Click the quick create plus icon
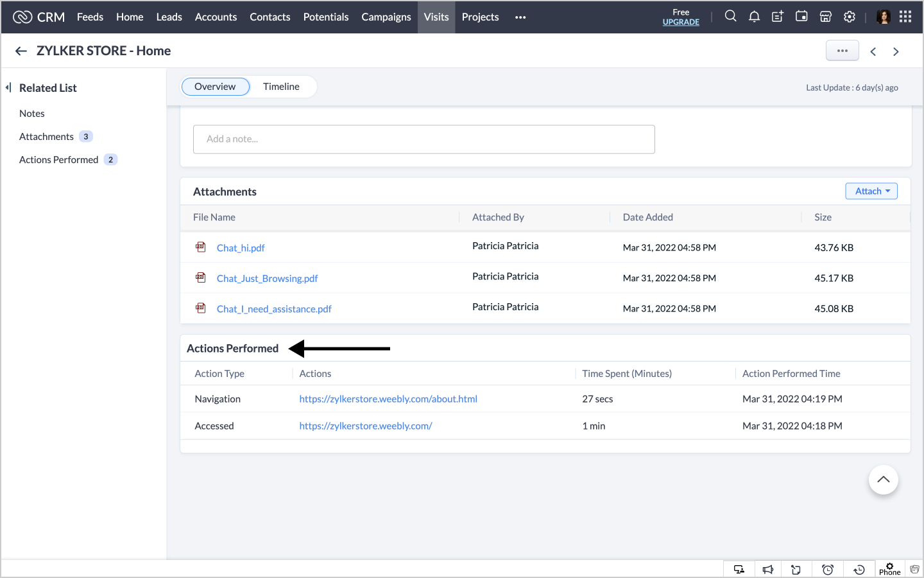 pyautogui.click(x=778, y=17)
